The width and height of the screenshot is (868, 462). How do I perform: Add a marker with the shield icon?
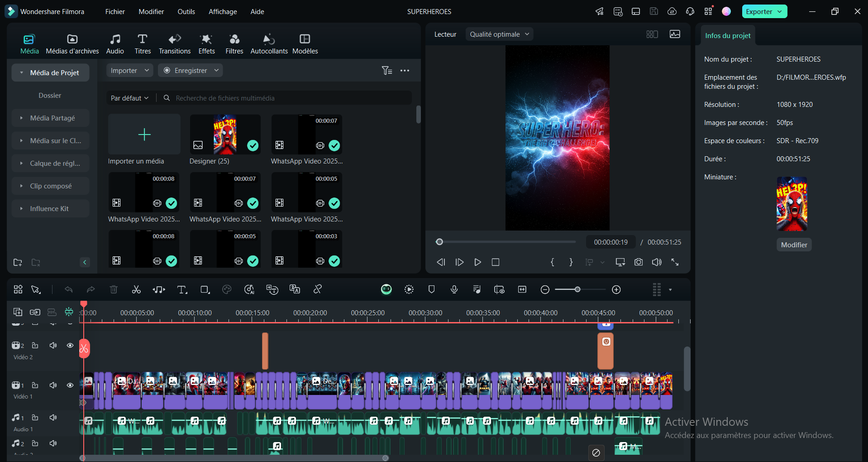pos(431,290)
